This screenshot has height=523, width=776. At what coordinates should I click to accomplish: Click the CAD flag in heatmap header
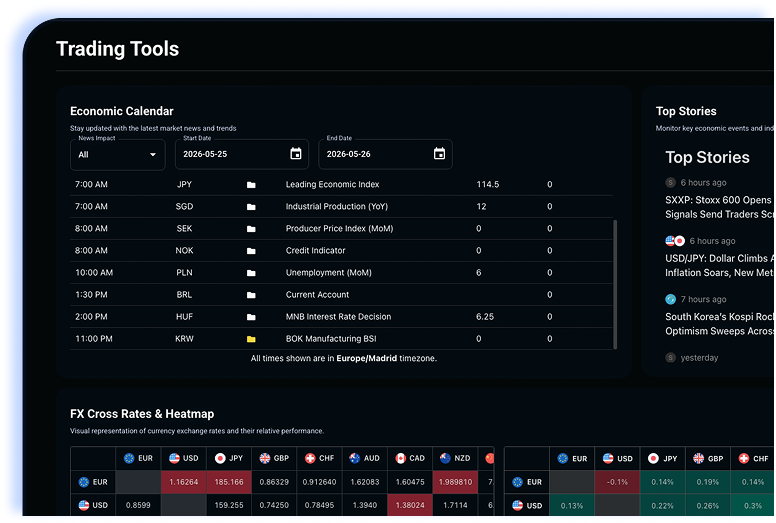click(400, 458)
